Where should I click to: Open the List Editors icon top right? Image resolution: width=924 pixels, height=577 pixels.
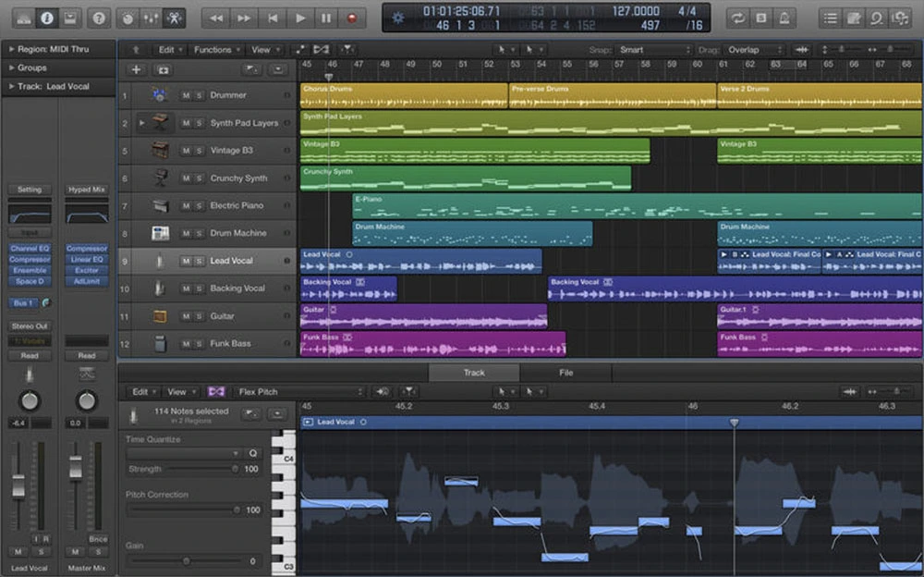(830, 17)
